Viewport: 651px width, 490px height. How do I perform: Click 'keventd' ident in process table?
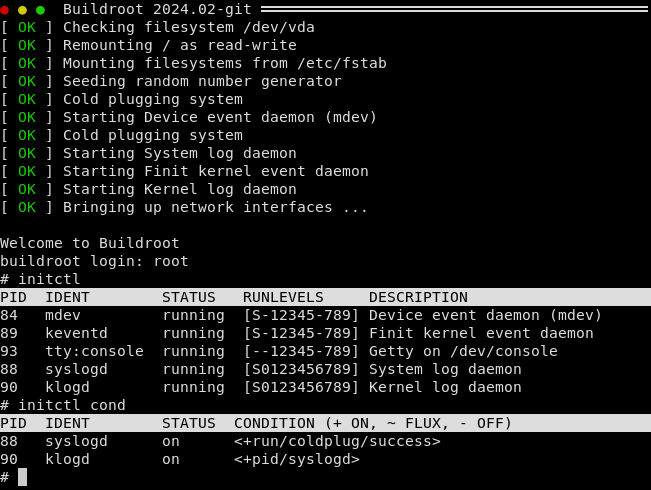point(76,333)
